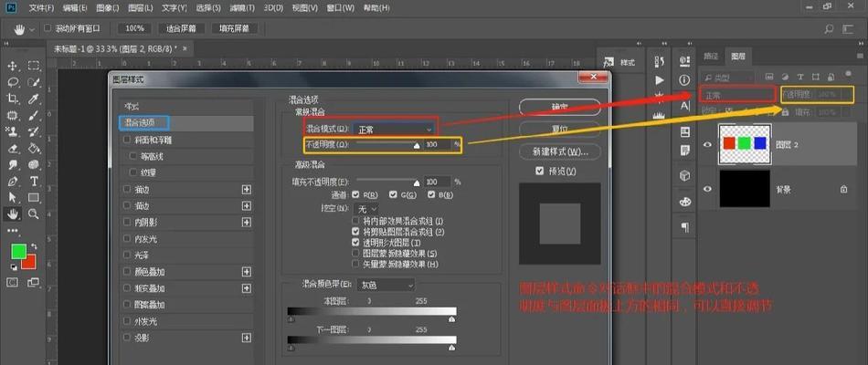868x365 pixels.
Task: Change screen mode icon in toolbar
Action: (33, 283)
